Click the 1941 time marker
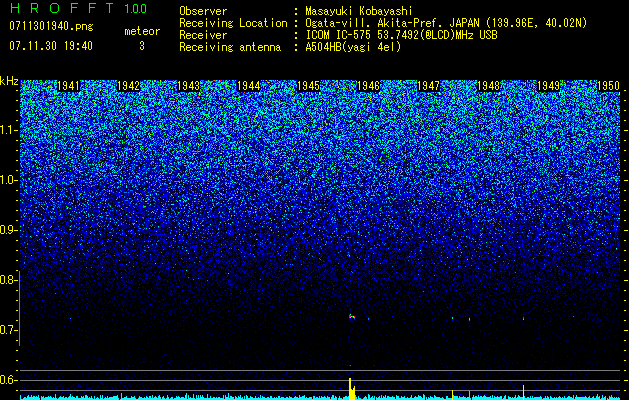The height and width of the screenshot is (400, 629). [68, 86]
